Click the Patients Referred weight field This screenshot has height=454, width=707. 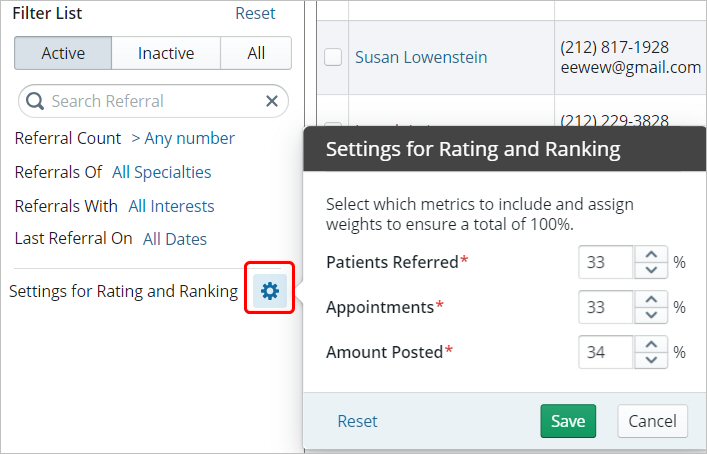click(x=606, y=262)
